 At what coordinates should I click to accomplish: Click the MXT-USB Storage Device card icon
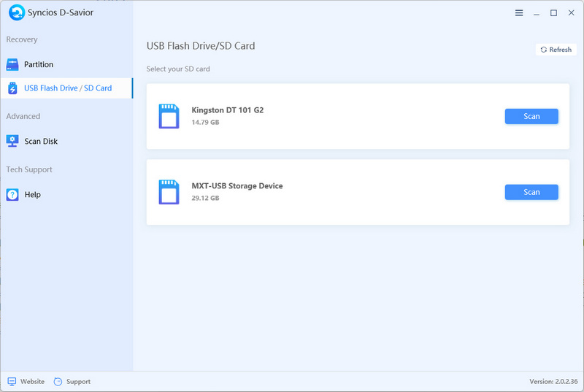[169, 192]
